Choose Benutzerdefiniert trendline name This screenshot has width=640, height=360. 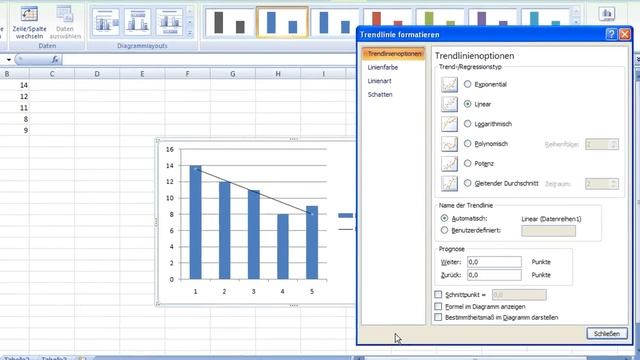pyautogui.click(x=444, y=230)
